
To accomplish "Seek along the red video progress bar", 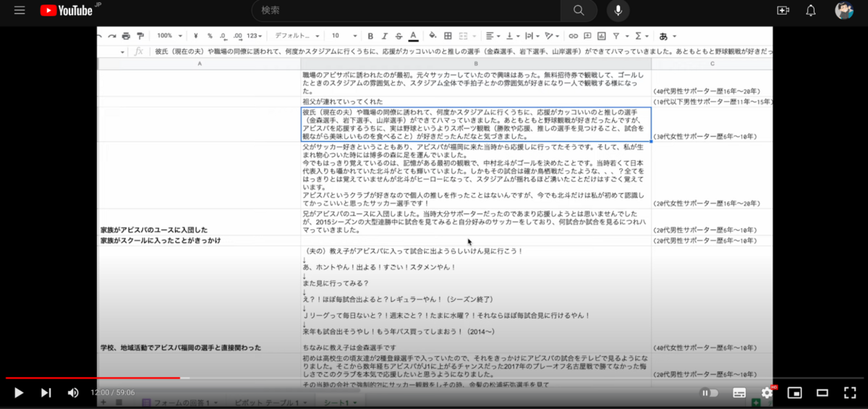I will pos(93,378).
